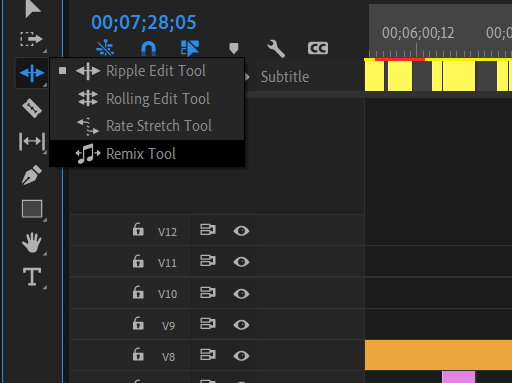
Task: Click the caption track CC button
Action: pyautogui.click(x=318, y=48)
